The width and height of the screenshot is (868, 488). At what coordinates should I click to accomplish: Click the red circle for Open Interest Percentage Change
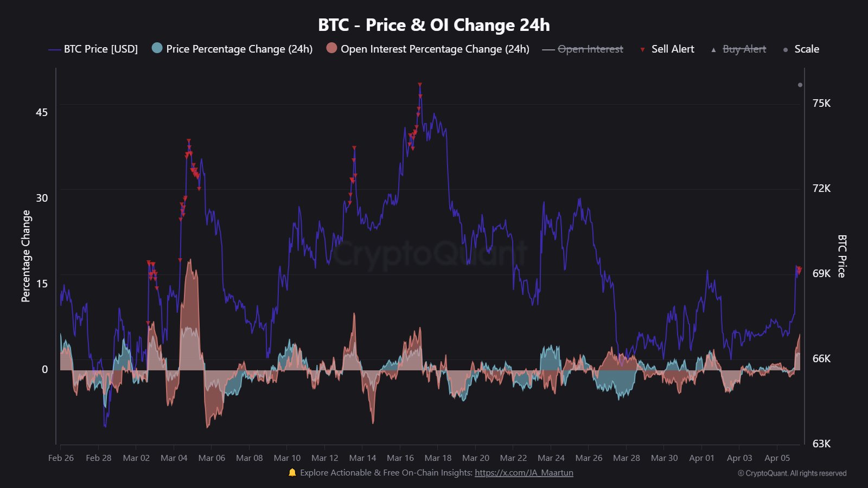331,48
